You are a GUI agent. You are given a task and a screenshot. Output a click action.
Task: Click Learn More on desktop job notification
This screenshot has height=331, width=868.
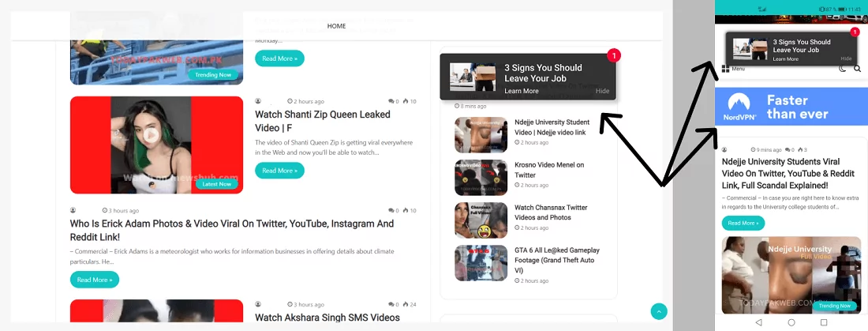click(x=521, y=91)
